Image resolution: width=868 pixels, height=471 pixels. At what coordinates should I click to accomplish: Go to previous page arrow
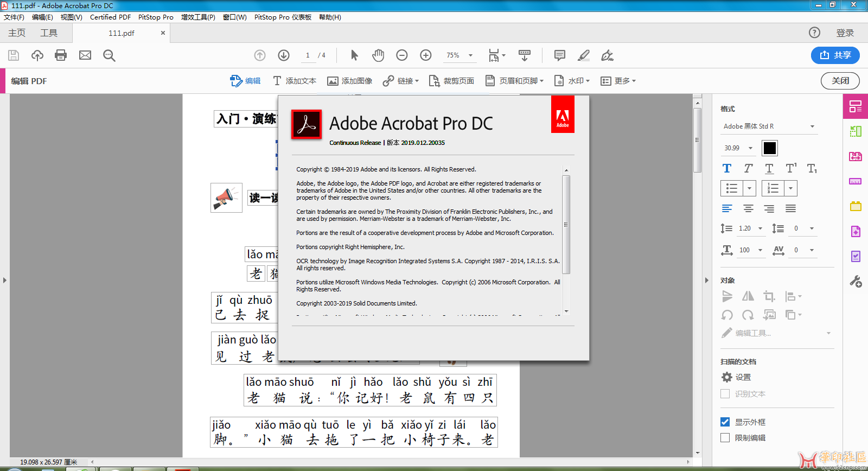tap(260, 55)
